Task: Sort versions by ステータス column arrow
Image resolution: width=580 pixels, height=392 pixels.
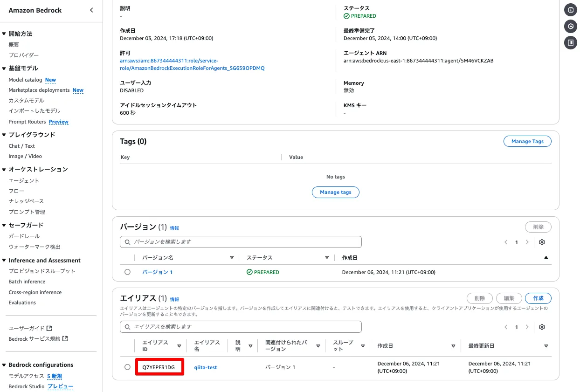Action: pyautogui.click(x=327, y=258)
